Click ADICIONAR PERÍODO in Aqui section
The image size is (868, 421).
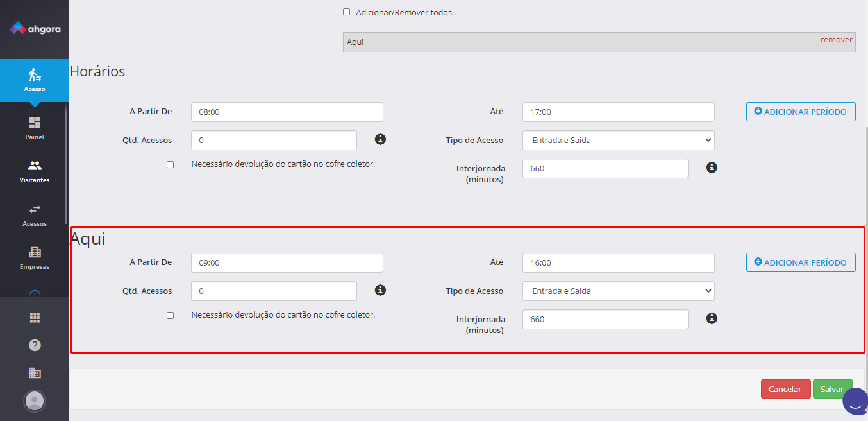[x=801, y=262]
